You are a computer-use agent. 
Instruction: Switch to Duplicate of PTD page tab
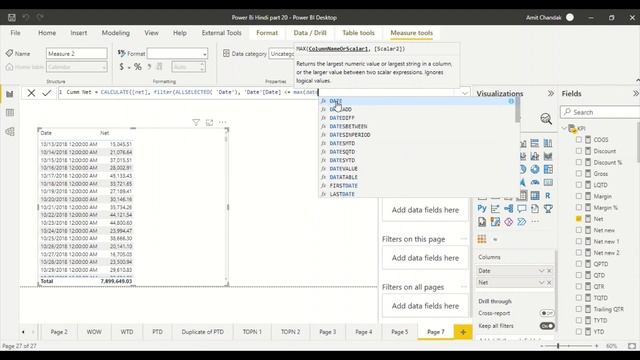point(203,332)
